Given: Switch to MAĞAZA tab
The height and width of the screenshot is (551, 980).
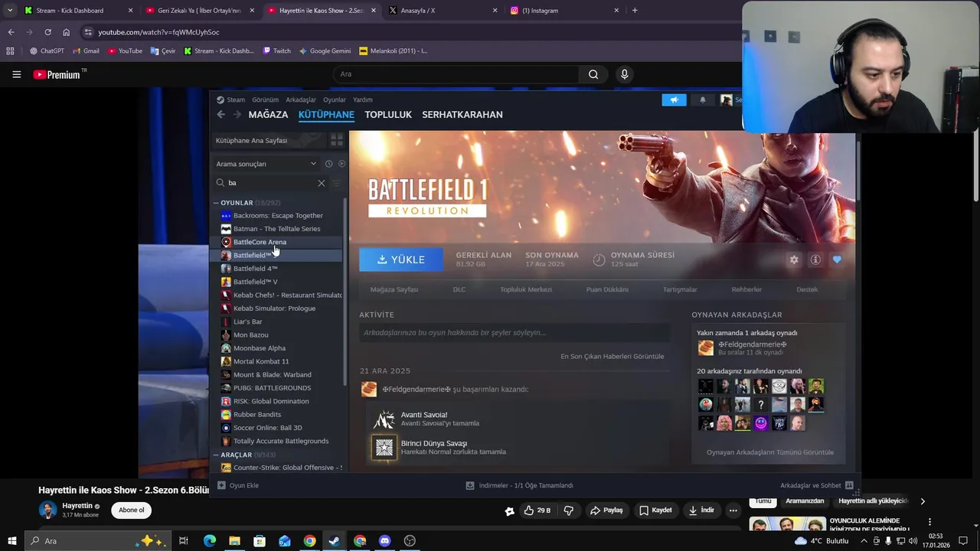Looking at the screenshot, I should (268, 115).
